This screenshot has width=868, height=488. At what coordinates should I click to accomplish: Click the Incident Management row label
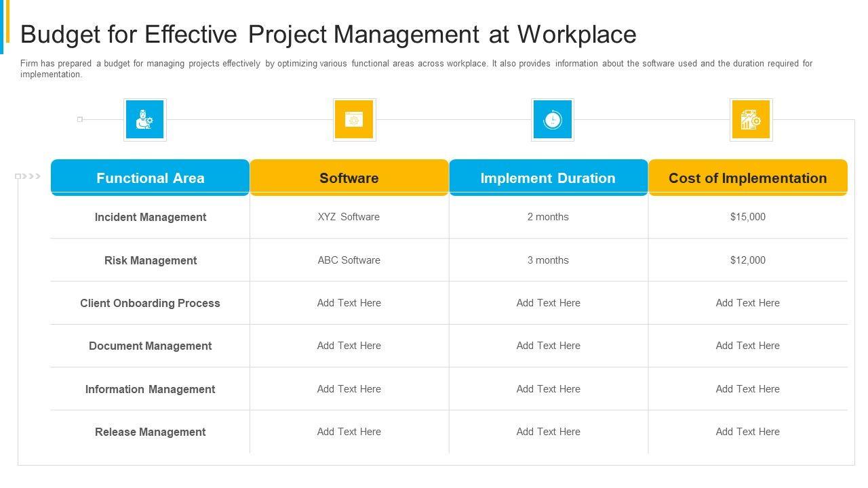[150, 217]
